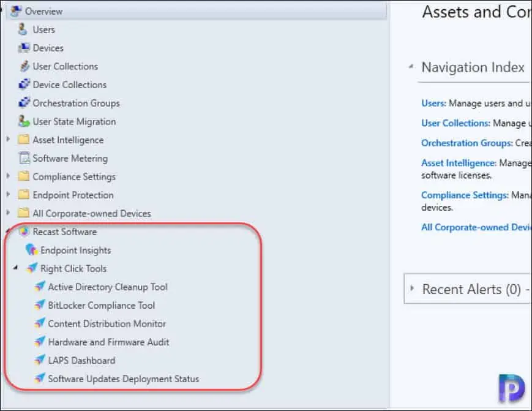The height and width of the screenshot is (411, 532).
Task: Click the LAPS Dashboard icon
Action: tap(40, 360)
